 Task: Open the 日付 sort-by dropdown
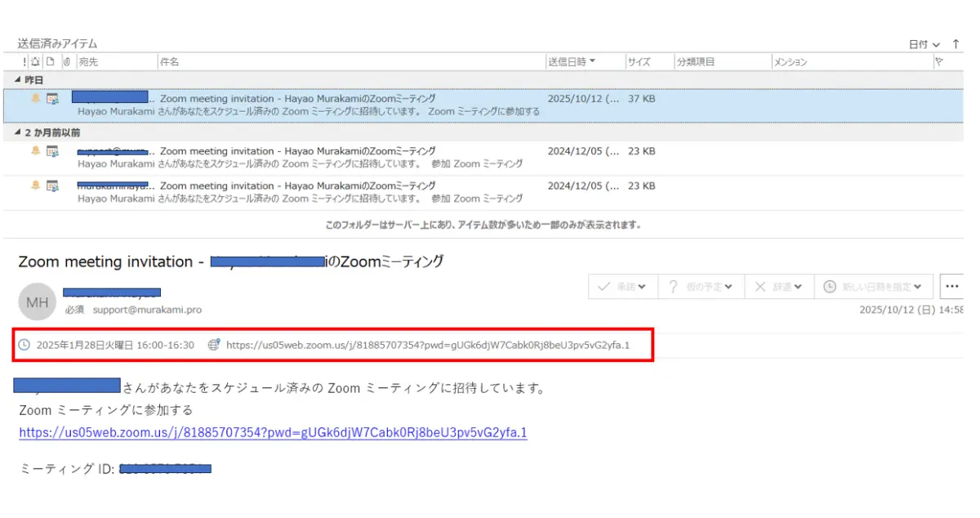pos(924,44)
